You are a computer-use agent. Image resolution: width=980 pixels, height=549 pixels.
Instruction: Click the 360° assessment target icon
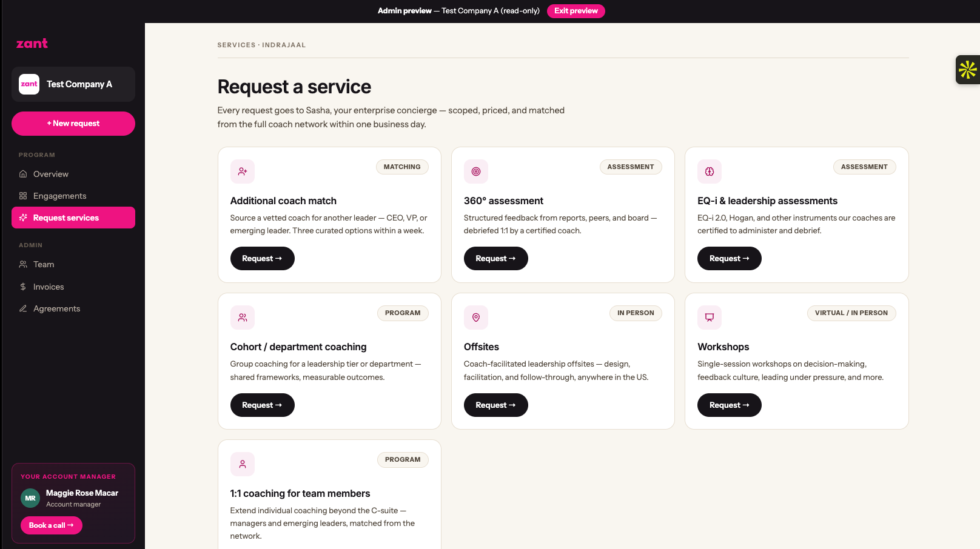[476, 171]
